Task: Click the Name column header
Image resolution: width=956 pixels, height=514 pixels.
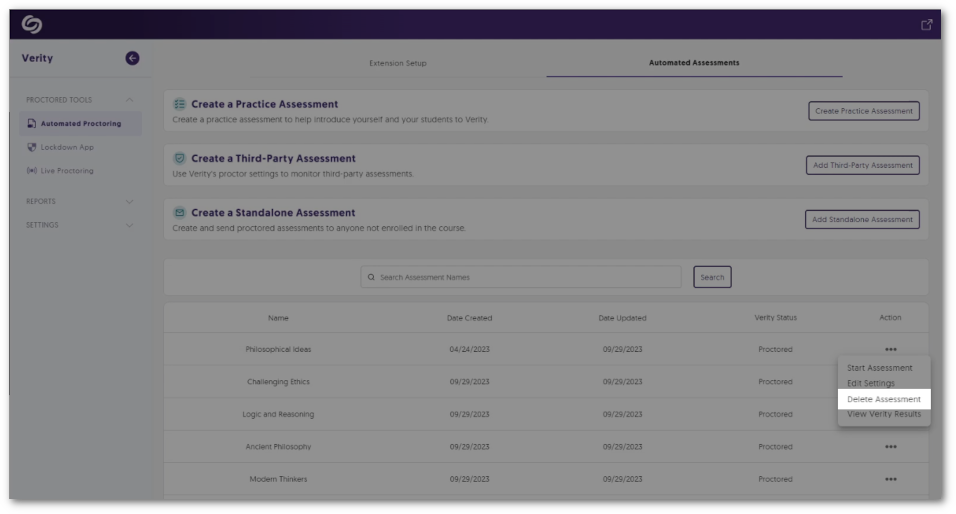Action: [x=278, y=318]
